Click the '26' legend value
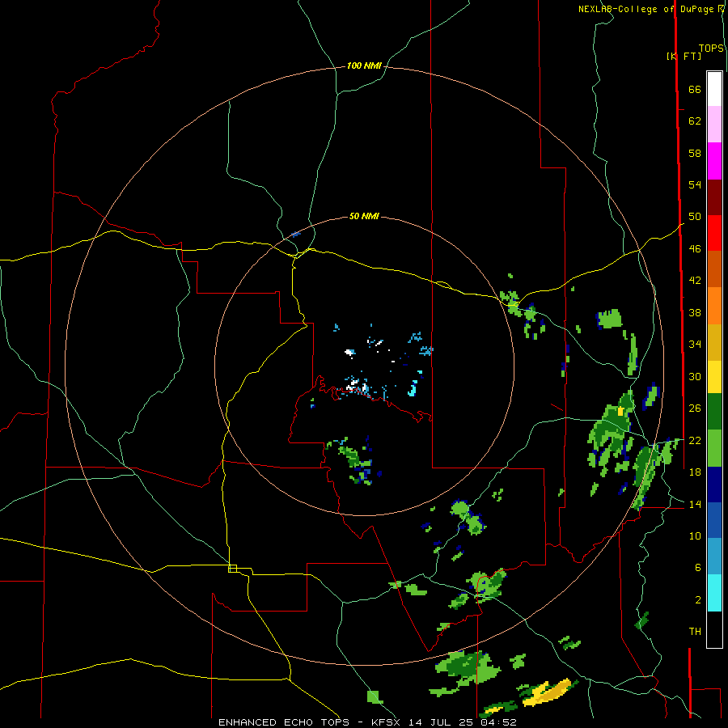Viewport: 728px width, 728px height. [695, 408]
